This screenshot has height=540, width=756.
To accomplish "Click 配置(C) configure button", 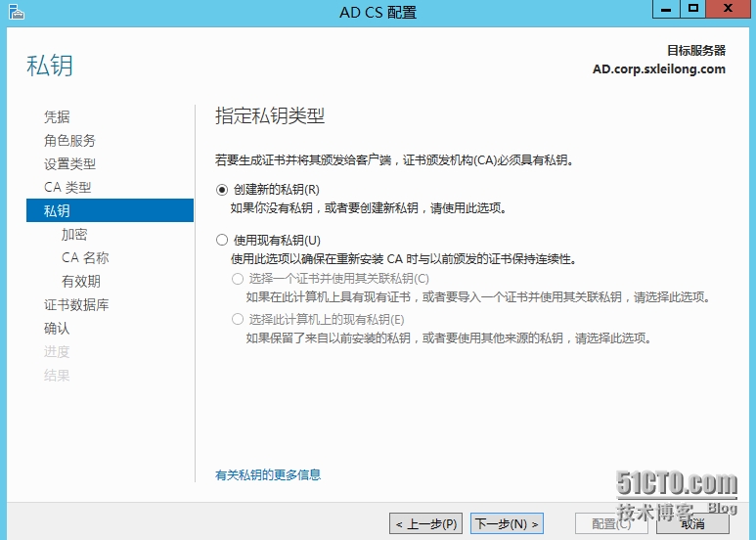I will pyautogui.click(x=611, y=523).
